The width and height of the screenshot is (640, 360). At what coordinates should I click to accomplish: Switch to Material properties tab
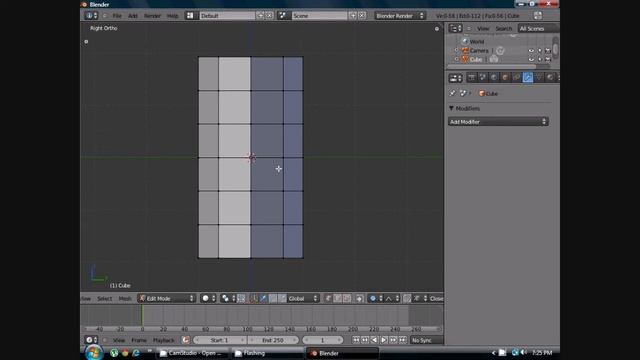[x=550, y=77]
